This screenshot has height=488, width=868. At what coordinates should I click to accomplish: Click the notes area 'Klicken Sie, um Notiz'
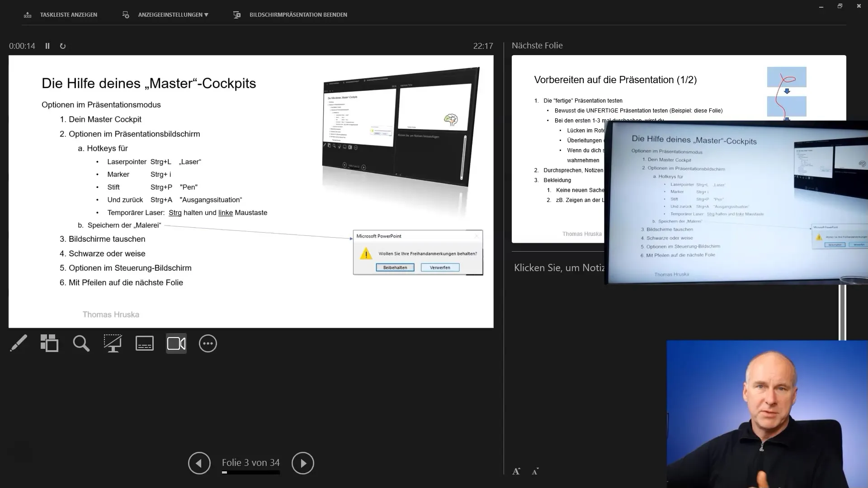pos(559,267)
